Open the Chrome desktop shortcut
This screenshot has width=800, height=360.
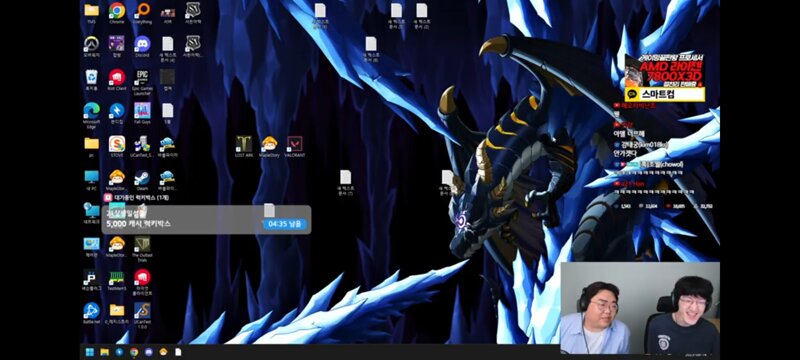117,12
